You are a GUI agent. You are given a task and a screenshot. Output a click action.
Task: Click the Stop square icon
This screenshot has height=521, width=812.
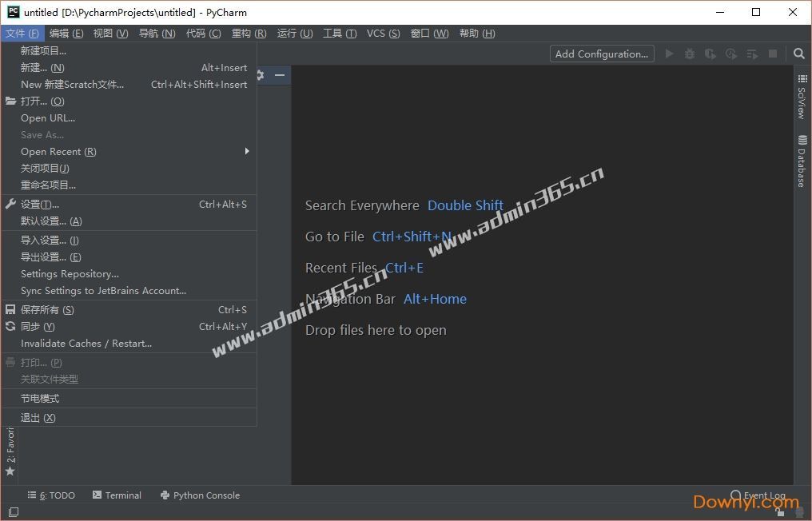(x=773, y=54)
